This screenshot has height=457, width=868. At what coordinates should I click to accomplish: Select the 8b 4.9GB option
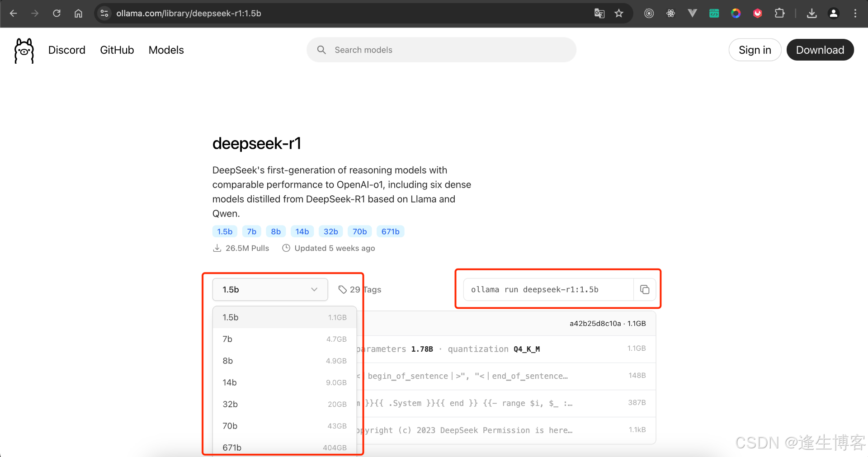point(284,361)
